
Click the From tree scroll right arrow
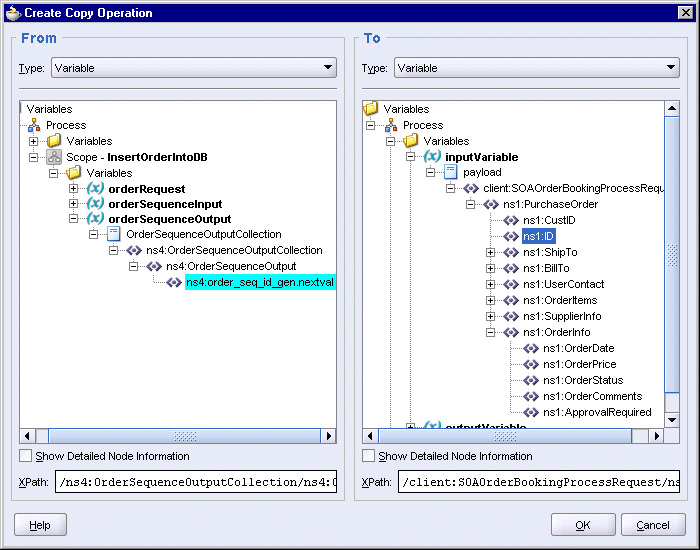[x=329, y=436]
